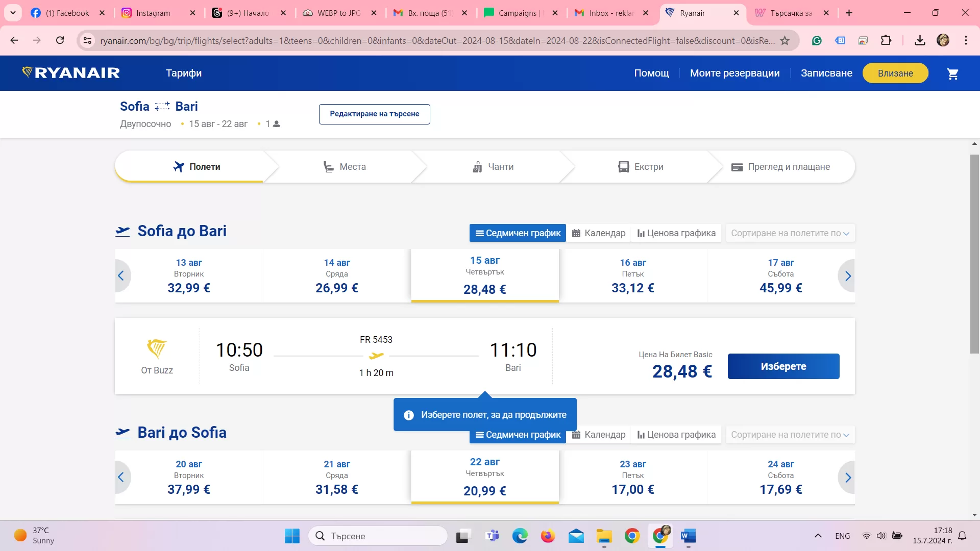
Task: Open Chrome three-dot menu
Action: click(966, 40)
